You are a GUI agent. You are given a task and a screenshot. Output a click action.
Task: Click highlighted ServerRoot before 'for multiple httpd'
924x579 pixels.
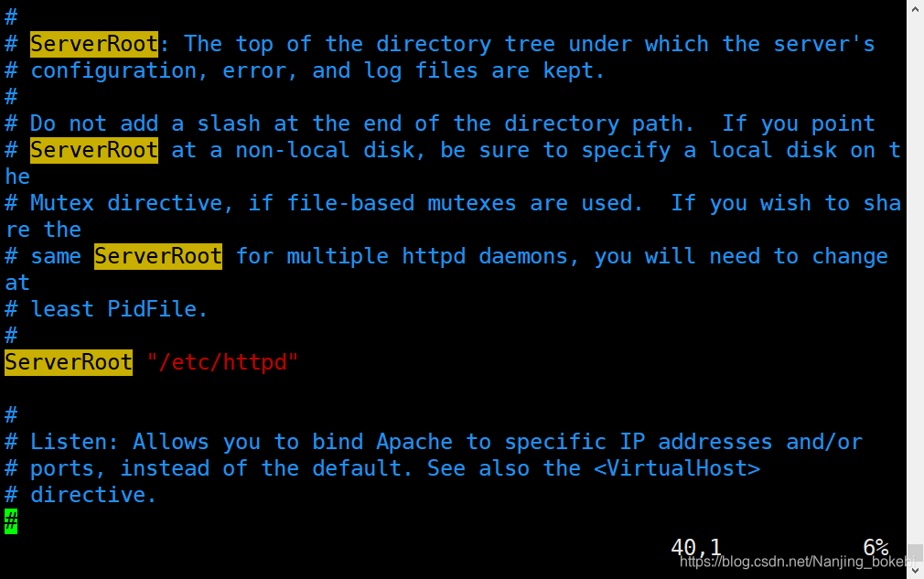point(158,256)
